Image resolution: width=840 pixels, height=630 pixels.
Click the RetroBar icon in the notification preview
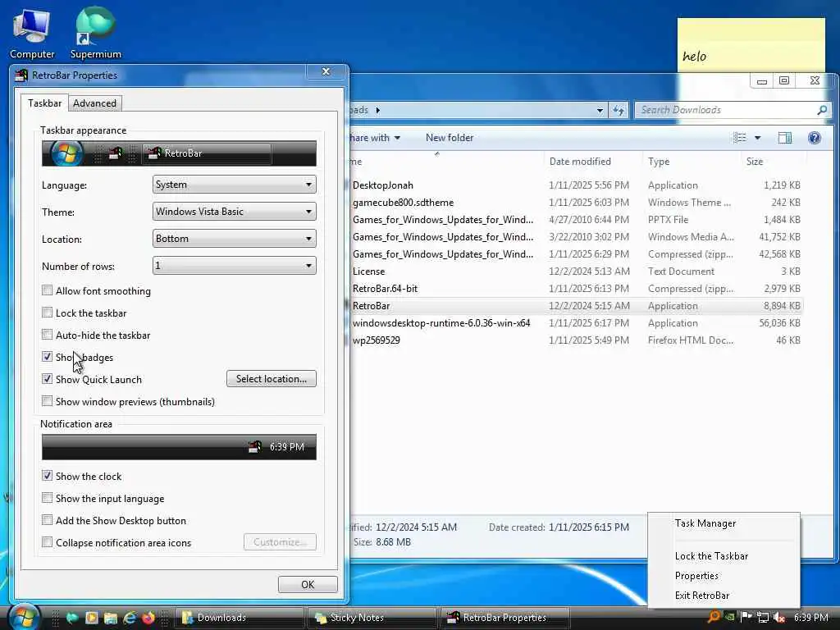coord(255,446)
